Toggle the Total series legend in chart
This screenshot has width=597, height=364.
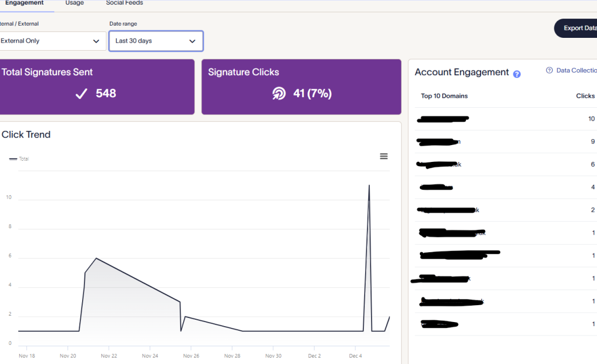19,158
